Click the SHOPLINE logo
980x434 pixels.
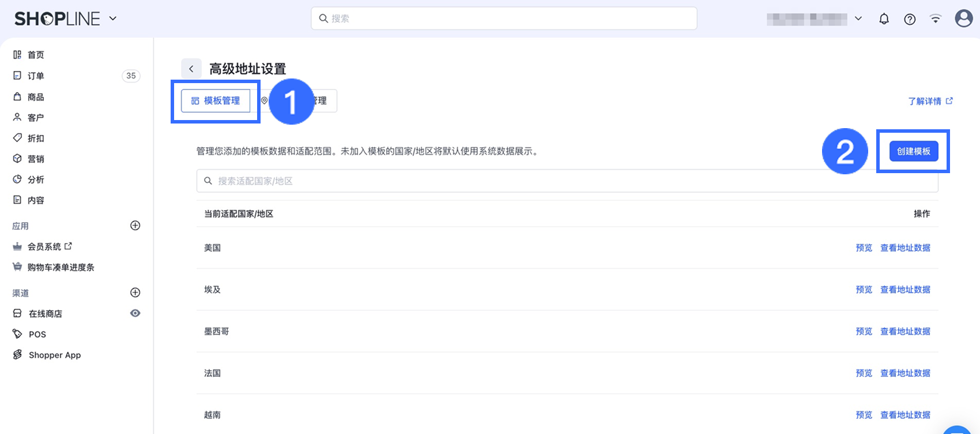coord(57,18)
